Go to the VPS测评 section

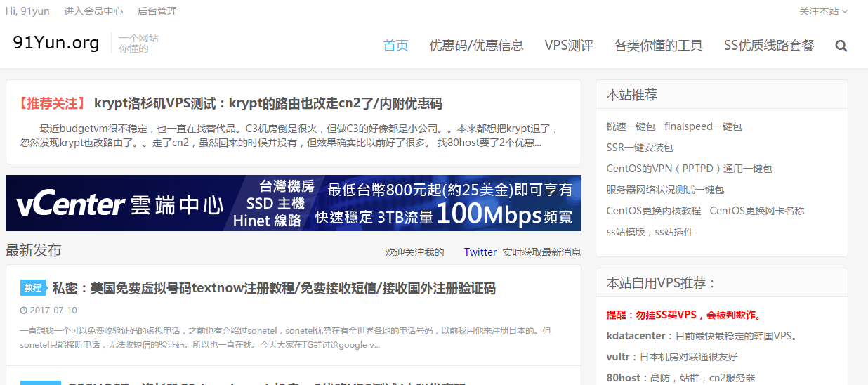pos(568,46)
